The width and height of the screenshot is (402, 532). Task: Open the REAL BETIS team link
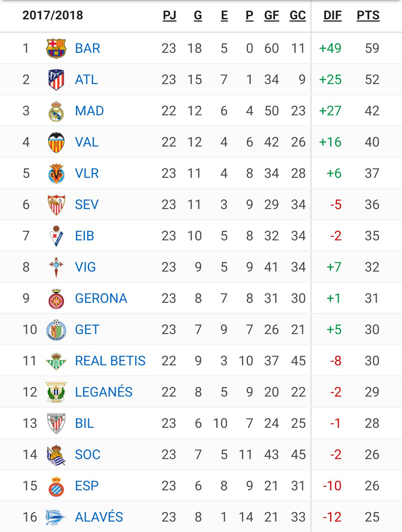[x=110, y=361]
